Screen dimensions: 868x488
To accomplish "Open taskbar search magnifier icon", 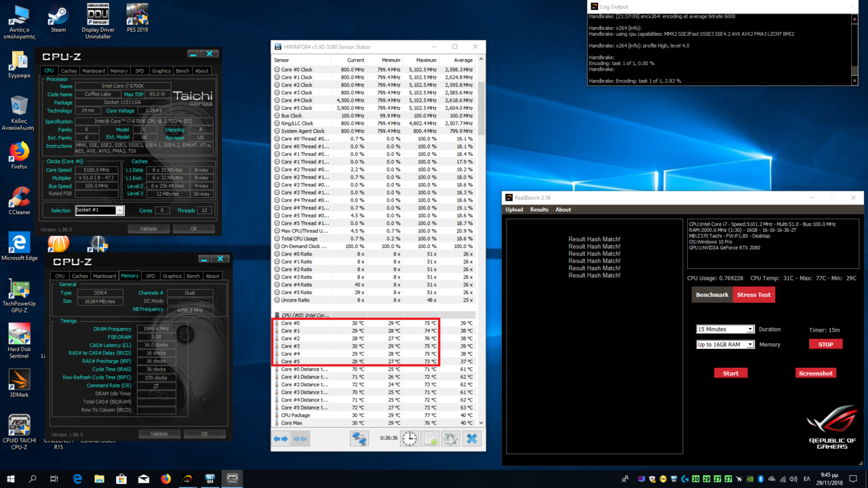I will coord(33,479).
